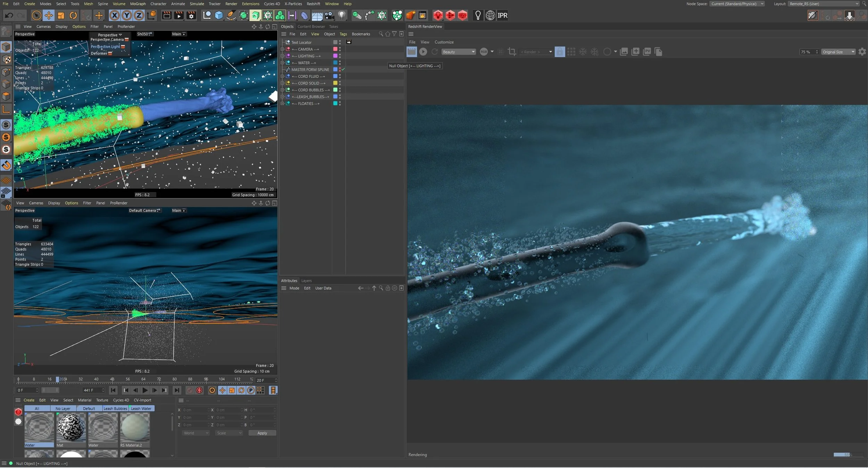Image resolution: width=868 pixels, height=468 pixels.
Task: Select the Move tool in top toolbar
Action: pos(49,15)
